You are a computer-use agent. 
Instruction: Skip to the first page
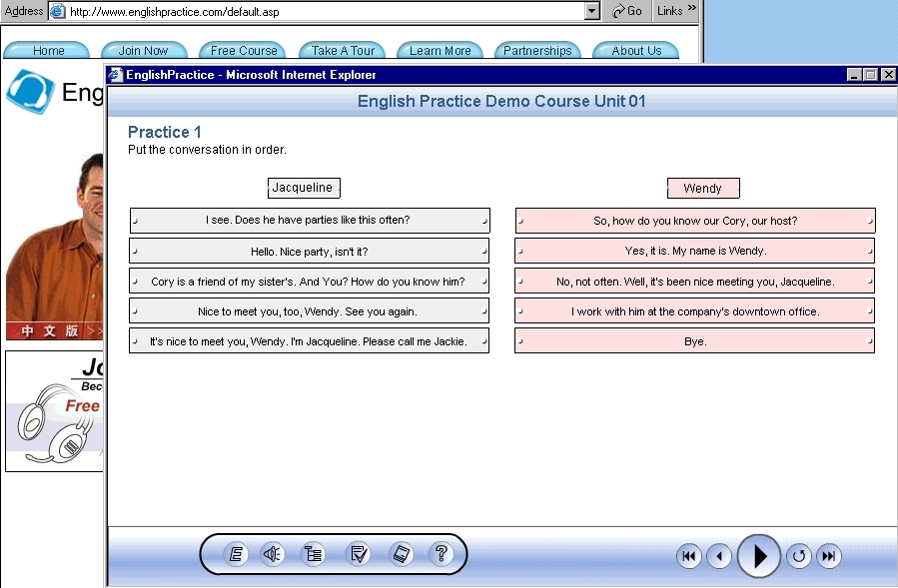tap(689, 557)
